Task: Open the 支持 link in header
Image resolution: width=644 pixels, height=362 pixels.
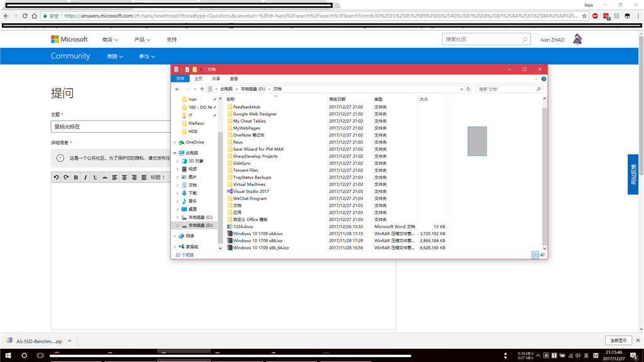Action: (172, 40)
